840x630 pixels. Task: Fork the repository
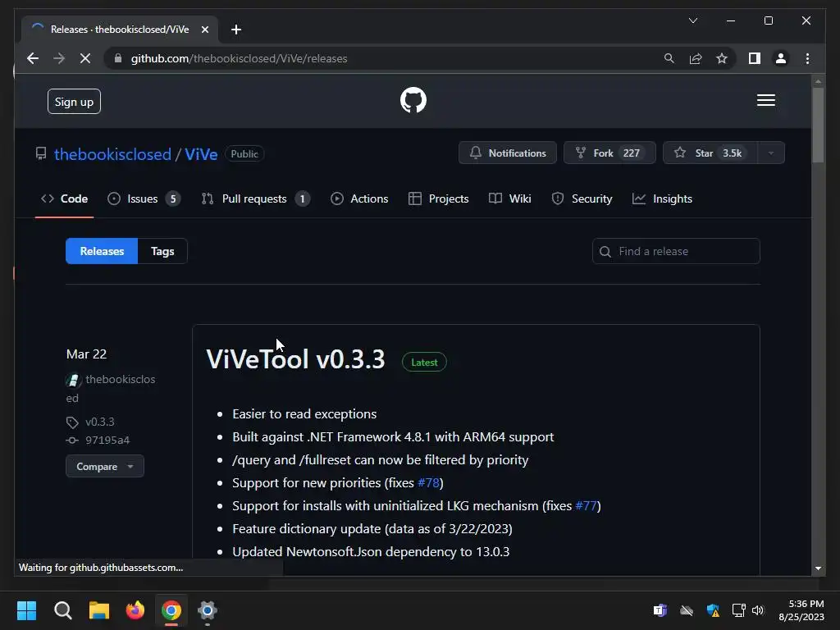coord(609,153)
